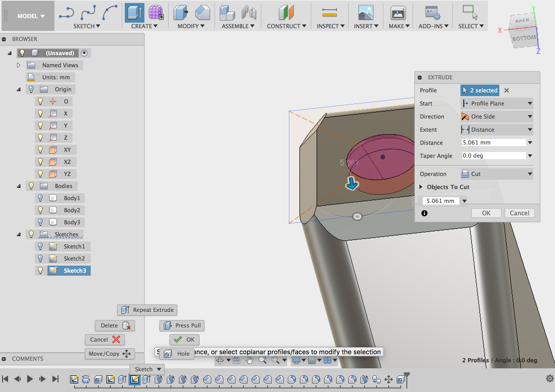Open the SKETCH menu
Viewport: 555px width, 392px height.
87,26
